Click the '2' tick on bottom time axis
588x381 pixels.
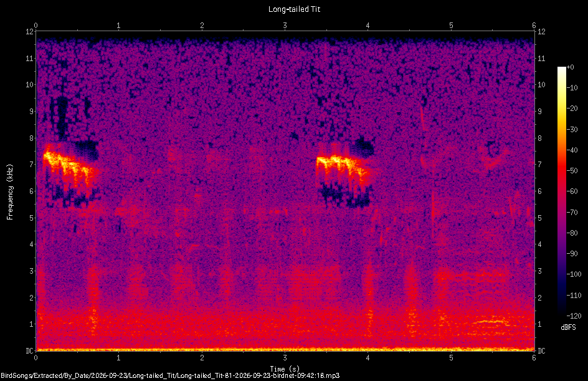(202, 358)
